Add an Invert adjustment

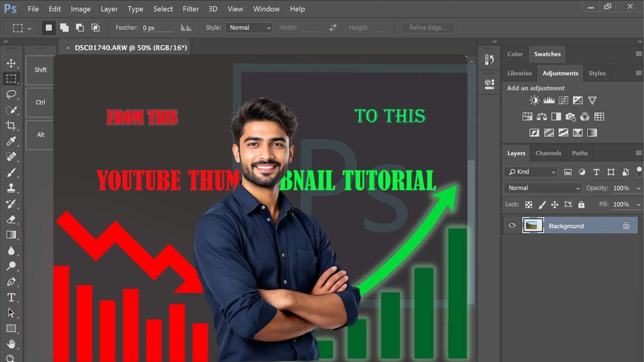pos(534,133)
